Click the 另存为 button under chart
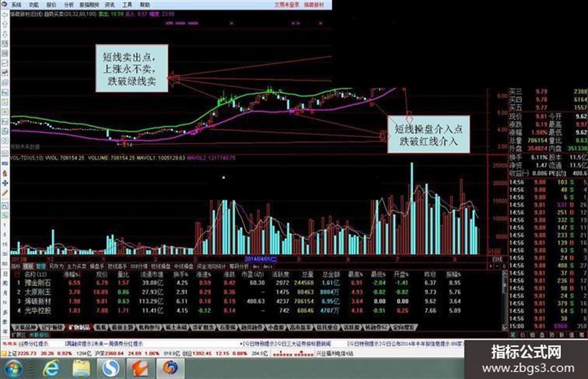588x379 pixels. (56, 266)
